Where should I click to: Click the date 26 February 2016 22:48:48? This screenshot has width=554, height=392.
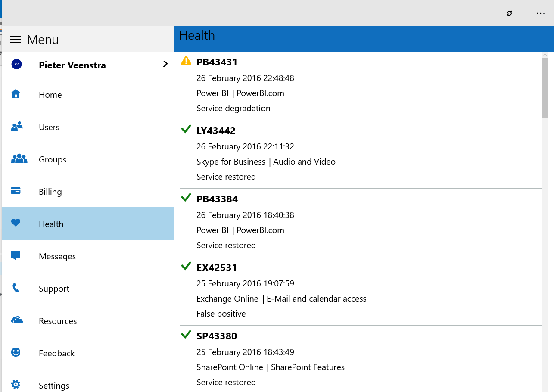[x=245, y=78]
